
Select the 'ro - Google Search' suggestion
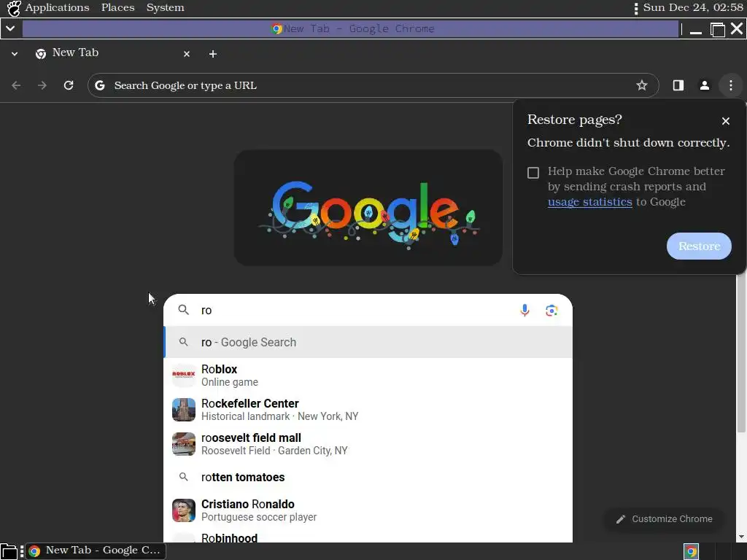point(368,342)
